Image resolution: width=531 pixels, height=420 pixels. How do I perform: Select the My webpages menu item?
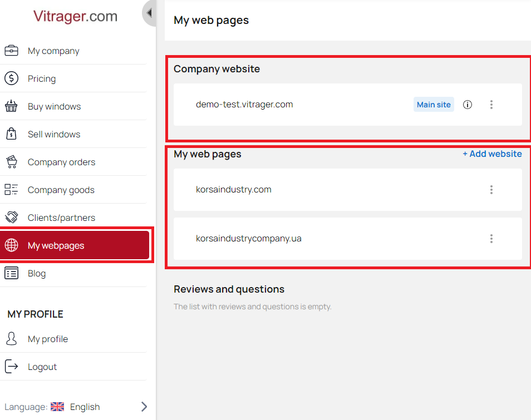coord(75,245)
